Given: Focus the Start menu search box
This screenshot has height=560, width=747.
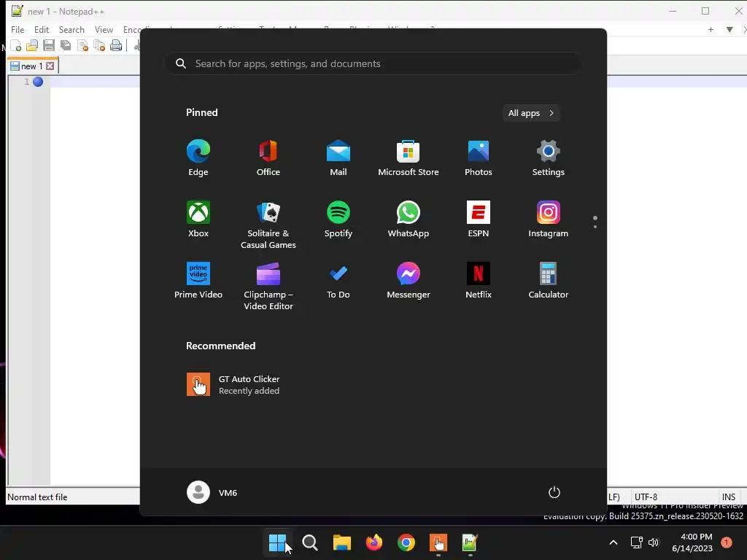Looking at the screenshot, I should pos(373,63).
